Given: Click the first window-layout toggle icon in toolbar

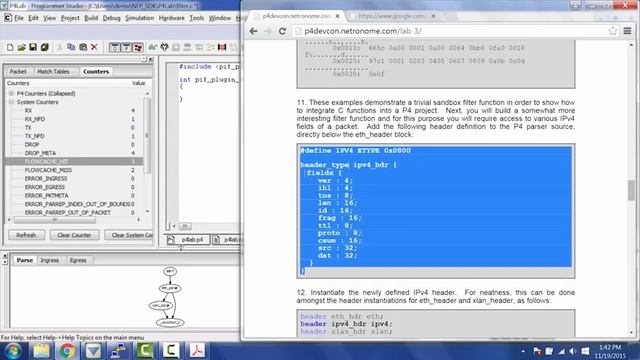Looking at the screenshot, I should 115,48.
